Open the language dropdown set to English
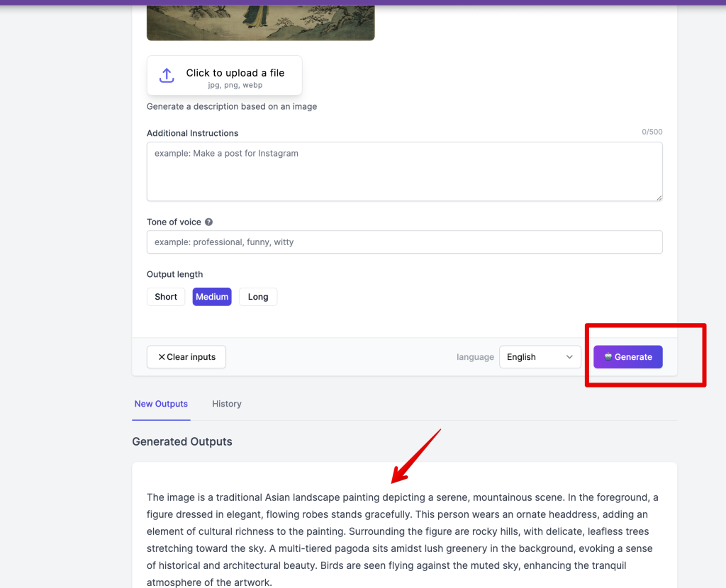The width and height of the screenshot is (726, 588). pos(540,357)
